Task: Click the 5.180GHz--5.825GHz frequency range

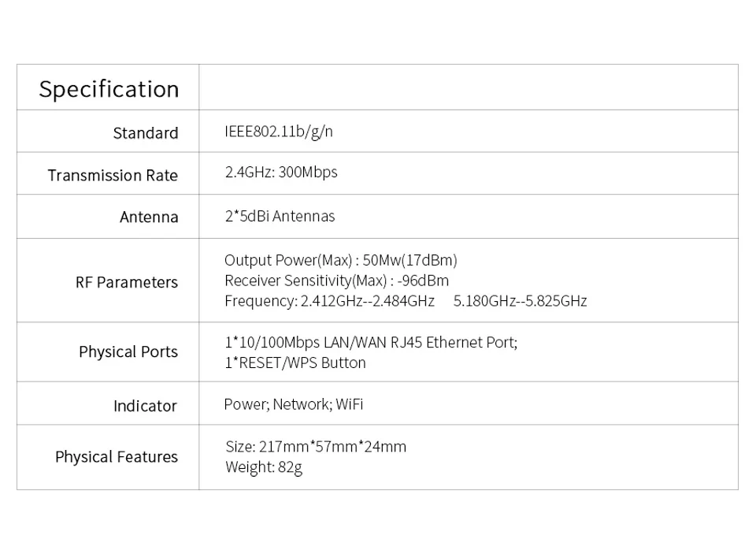Action: (521, 301)
